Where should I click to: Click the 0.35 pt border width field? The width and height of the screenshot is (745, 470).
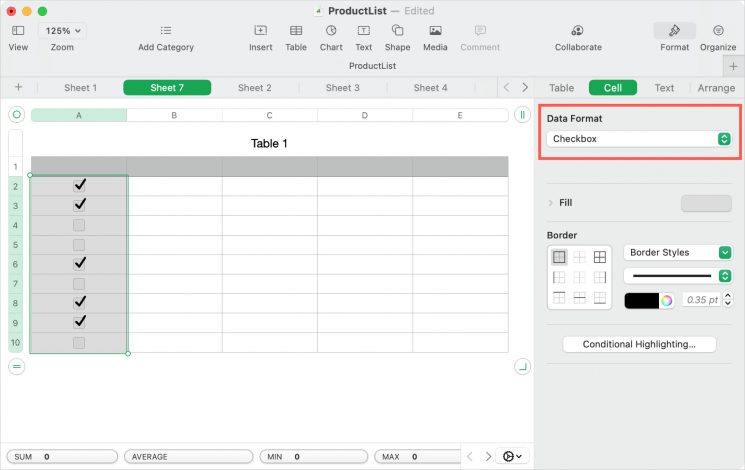[x=702, y=299]
